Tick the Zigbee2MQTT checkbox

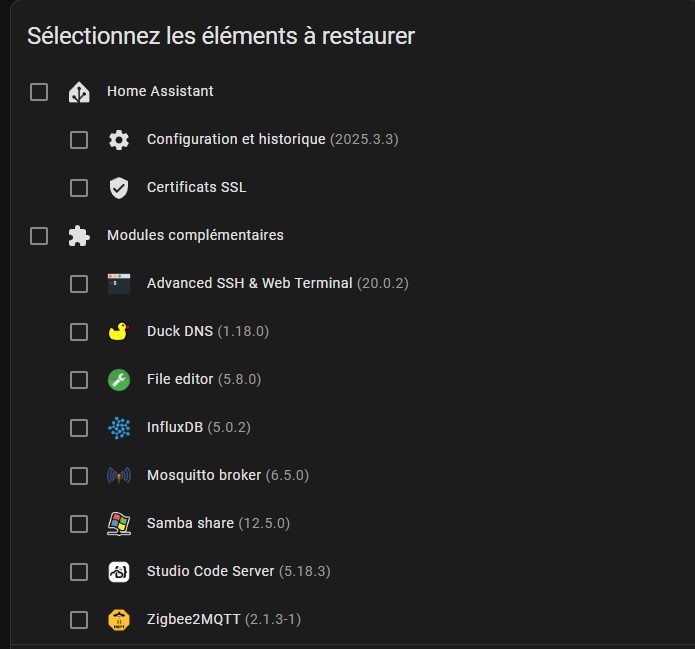[x=79, y=620]
